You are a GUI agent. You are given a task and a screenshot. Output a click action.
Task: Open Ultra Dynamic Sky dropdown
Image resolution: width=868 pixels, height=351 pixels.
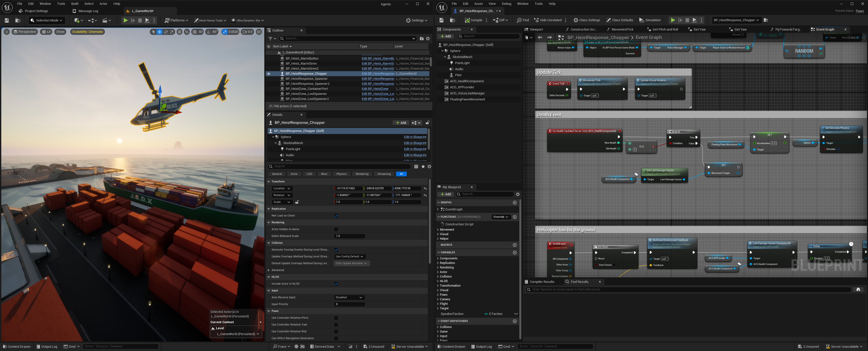(247, 20)
